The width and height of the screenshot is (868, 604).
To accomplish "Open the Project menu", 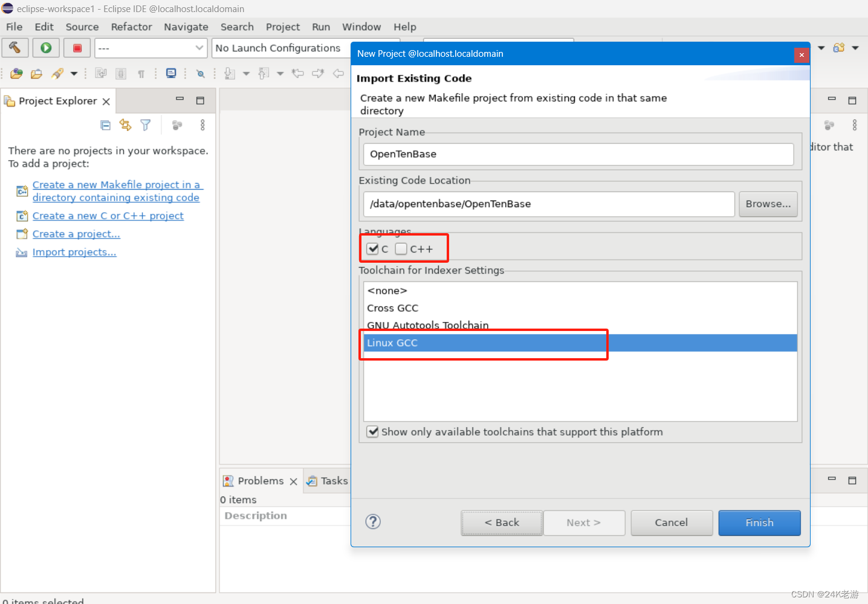I will tap(283, 27).
